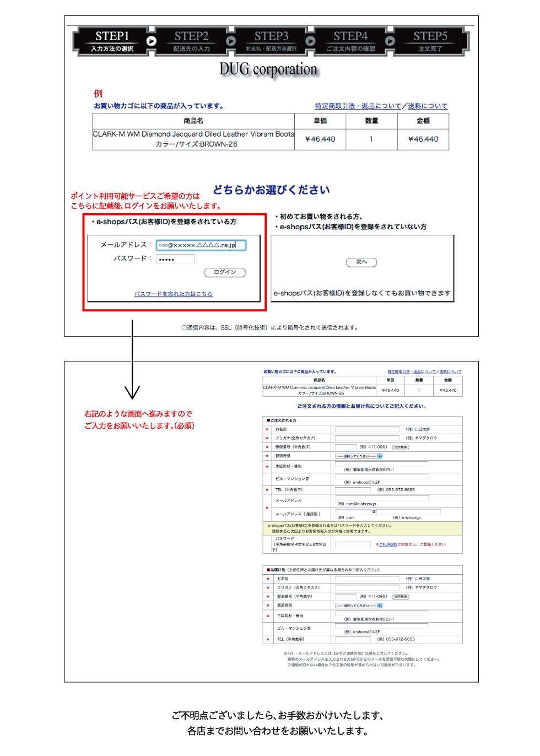540x756 pixels.
Task: Open the STEP3 お支払・配送方法選択 tab
Action: point(271,41)
